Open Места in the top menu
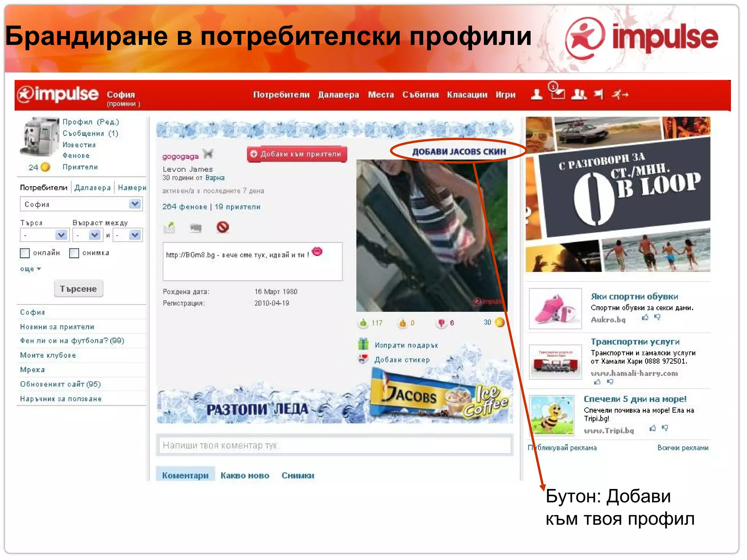The image size is (747, 560). tap(381, 95)
